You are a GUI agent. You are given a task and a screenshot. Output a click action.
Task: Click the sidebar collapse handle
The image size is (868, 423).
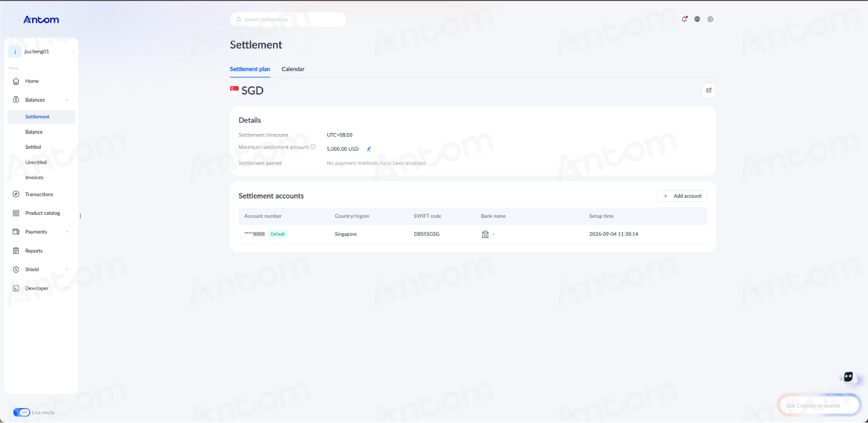pos(81,216)
